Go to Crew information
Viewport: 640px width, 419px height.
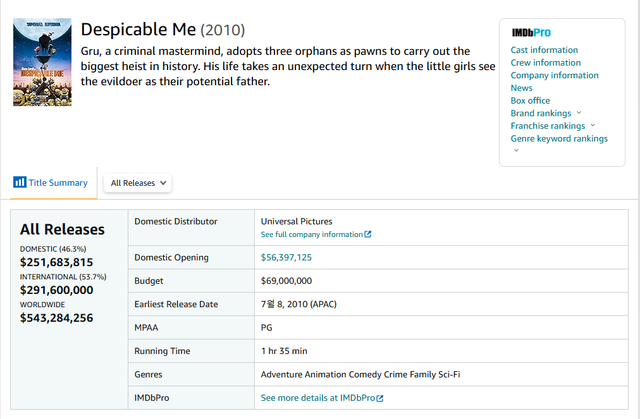click(x=545, y=63)
